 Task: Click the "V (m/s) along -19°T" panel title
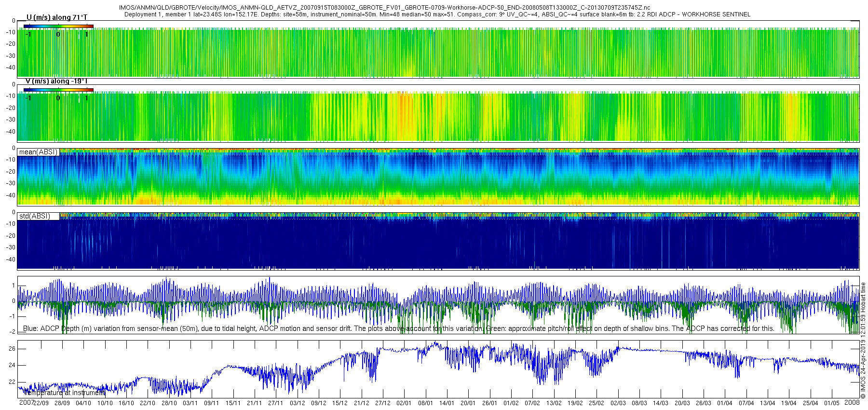coord(56,81)
